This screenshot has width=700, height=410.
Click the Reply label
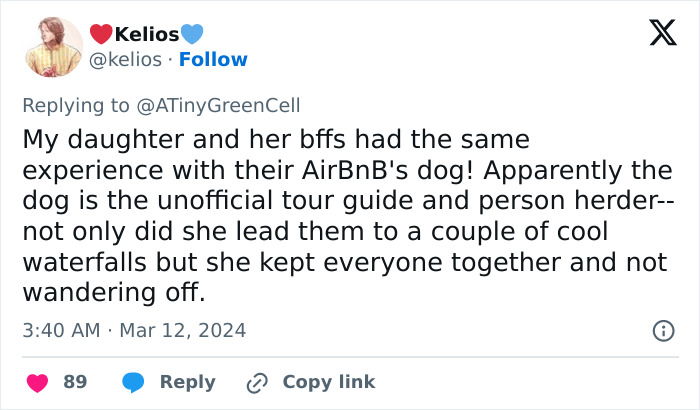pyautogui.click(x=188, y=382)
